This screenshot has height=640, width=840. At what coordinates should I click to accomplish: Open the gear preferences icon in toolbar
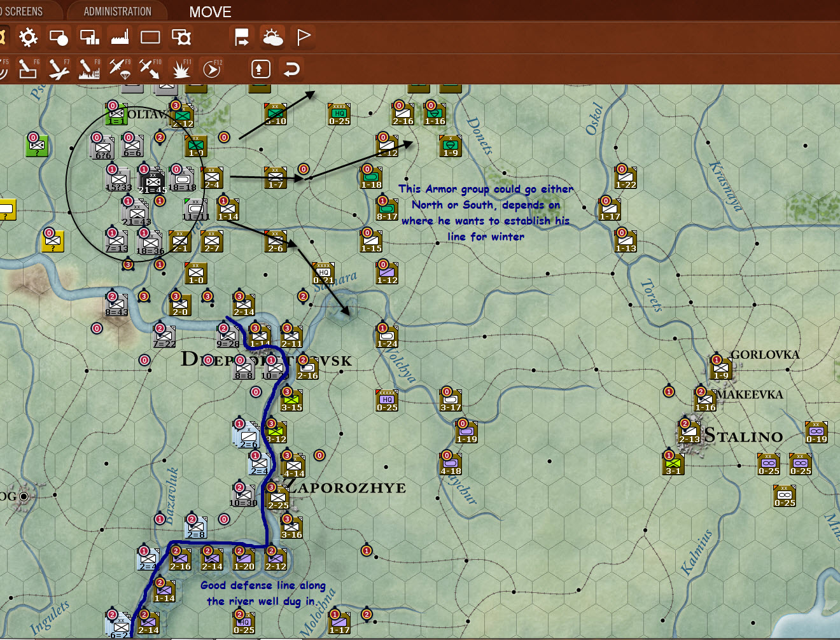click(28, 38)
